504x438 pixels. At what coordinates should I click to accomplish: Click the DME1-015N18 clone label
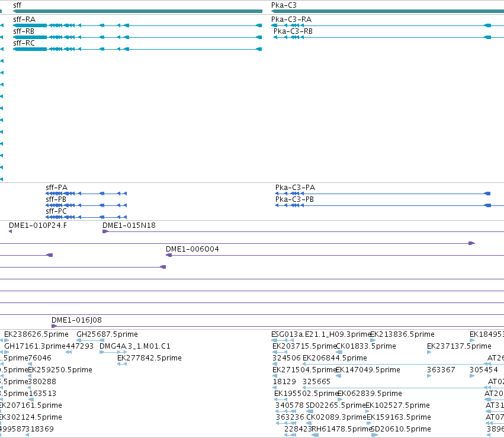coord(129,226)
